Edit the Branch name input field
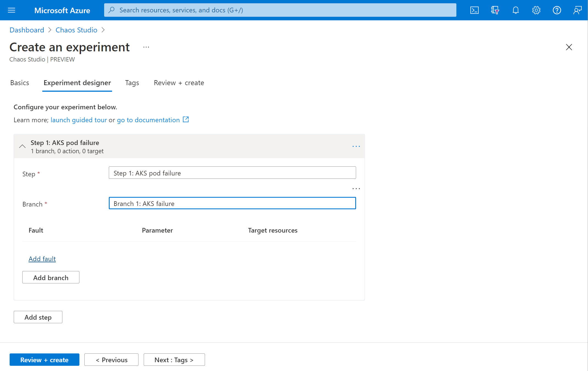This screenshot has height=371, width=588. click(x=232, y=203)
